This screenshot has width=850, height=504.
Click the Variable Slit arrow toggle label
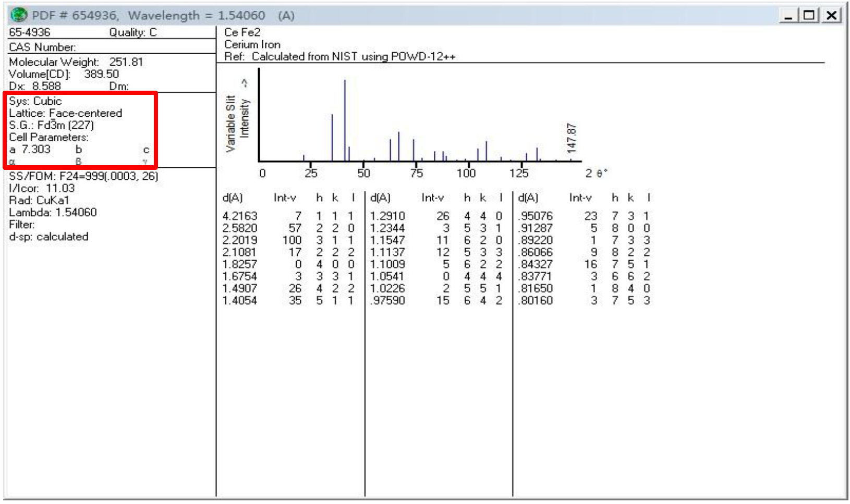pyautogui.click(x=245, y=83)
